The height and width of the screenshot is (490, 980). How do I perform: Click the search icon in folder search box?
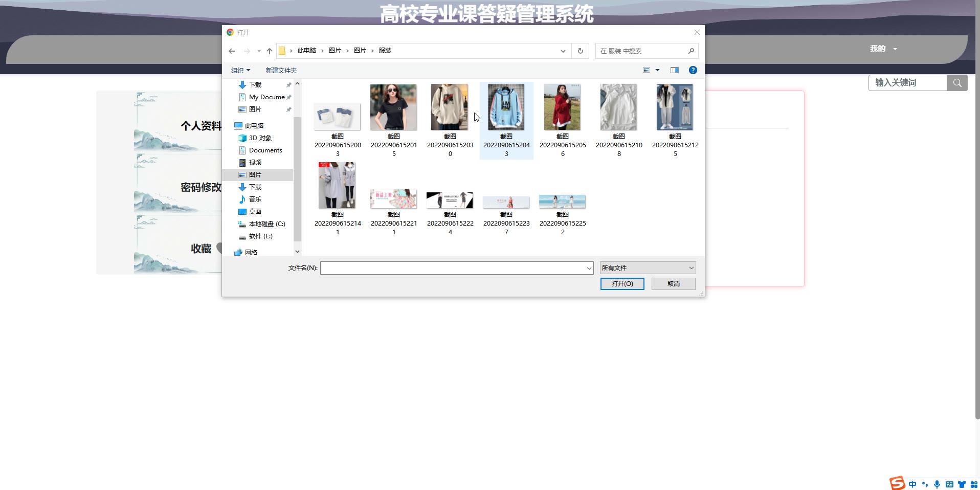pos(691,51)
